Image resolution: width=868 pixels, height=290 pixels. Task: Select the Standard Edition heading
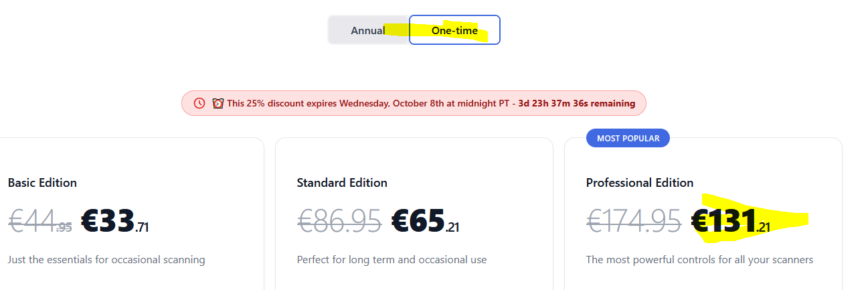point(342,183)
